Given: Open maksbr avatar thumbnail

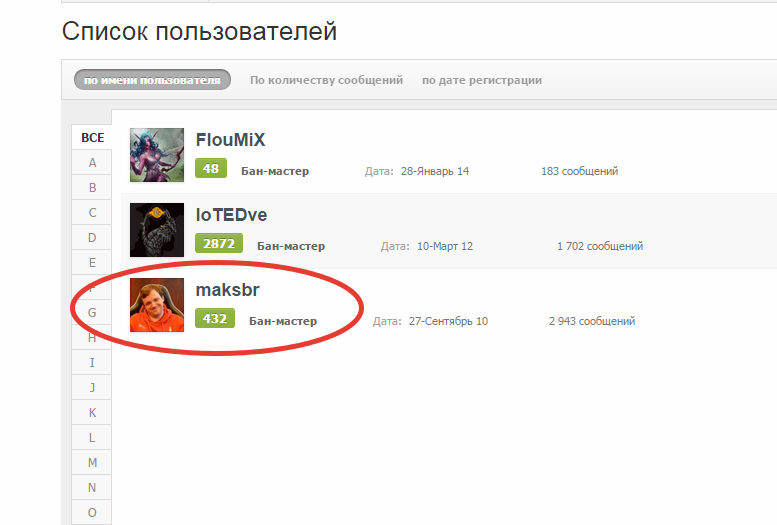Looking at the screenshot, I should [x=157, y=305].
